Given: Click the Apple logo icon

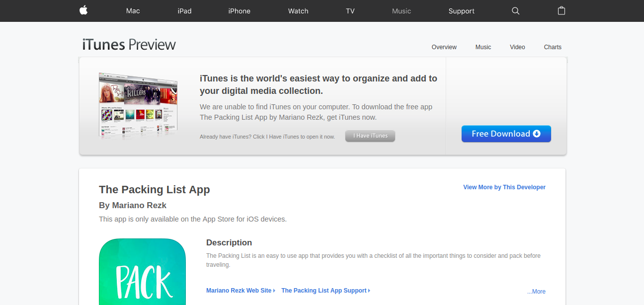Looking at the screenshot, I should 83,10.
